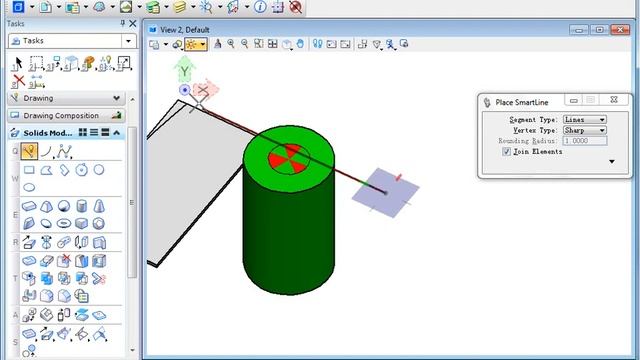The width and height of the screenshot is (640, 360).
Task: Select the Revolve solid tool in row R
Action: coord(46,242)
